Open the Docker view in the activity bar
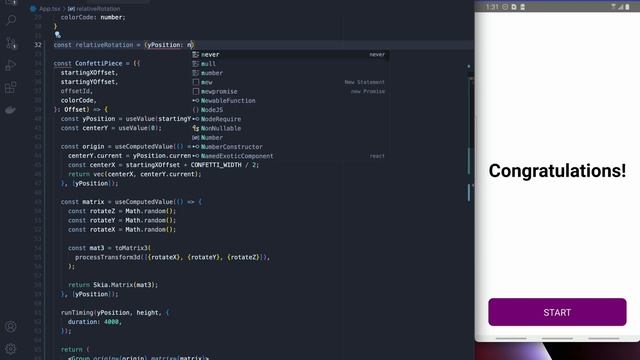Viewport: 640px width, 360px height. pyautogui.click(x=11, y=110)
